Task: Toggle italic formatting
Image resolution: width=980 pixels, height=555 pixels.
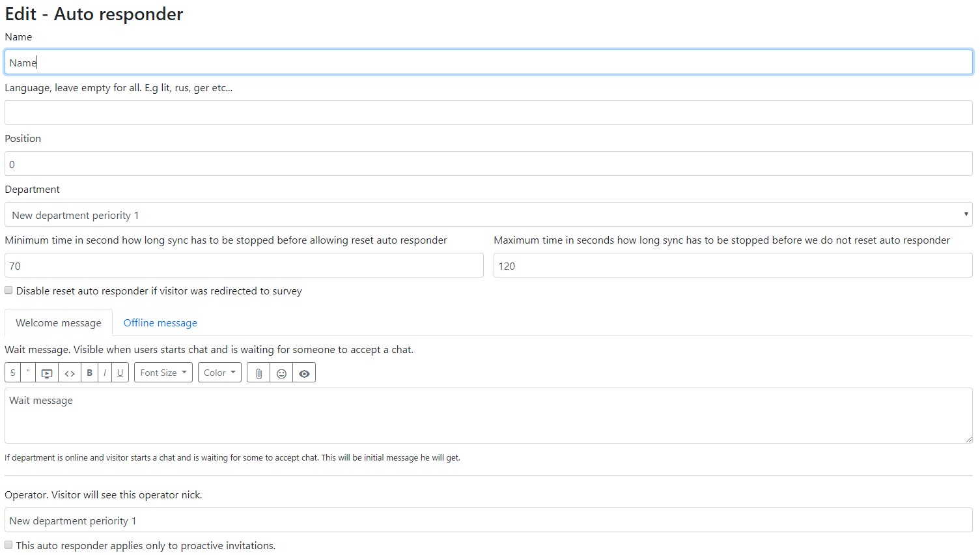Action: pos(105,373)
